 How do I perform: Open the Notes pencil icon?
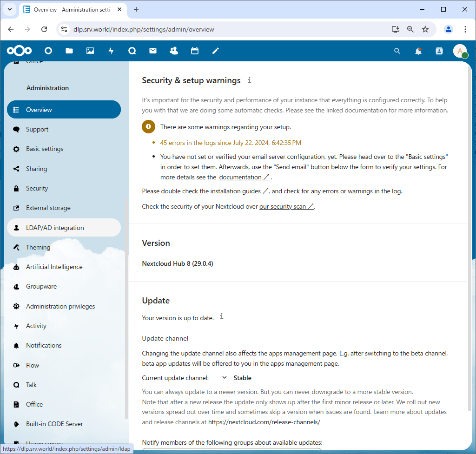[216, 51]
